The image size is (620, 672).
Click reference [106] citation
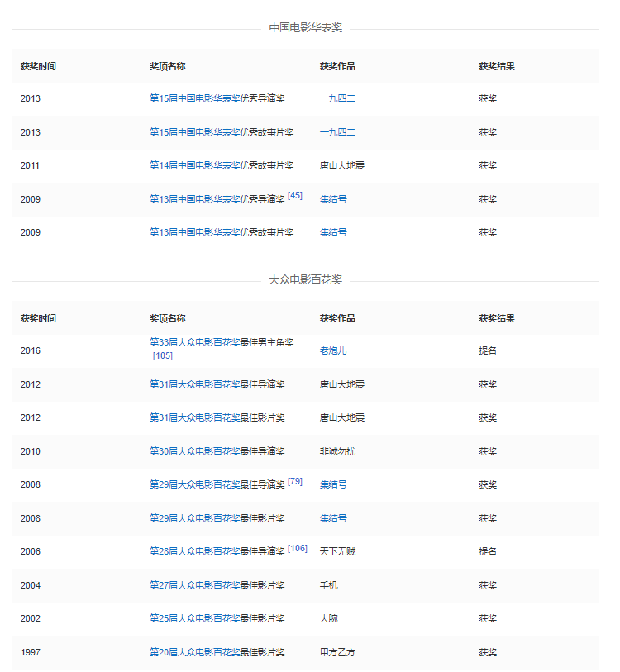pos(298,548)
